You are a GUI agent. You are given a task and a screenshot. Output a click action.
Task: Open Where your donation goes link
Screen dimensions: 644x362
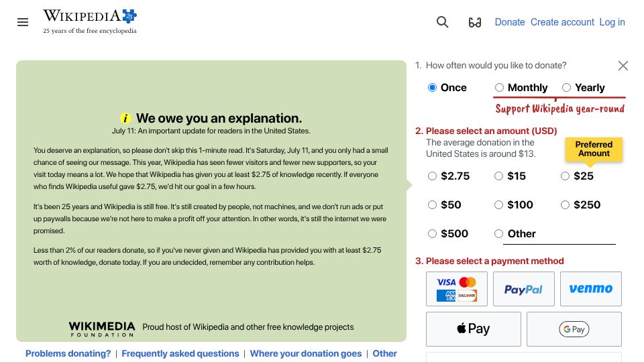(306, 353)
